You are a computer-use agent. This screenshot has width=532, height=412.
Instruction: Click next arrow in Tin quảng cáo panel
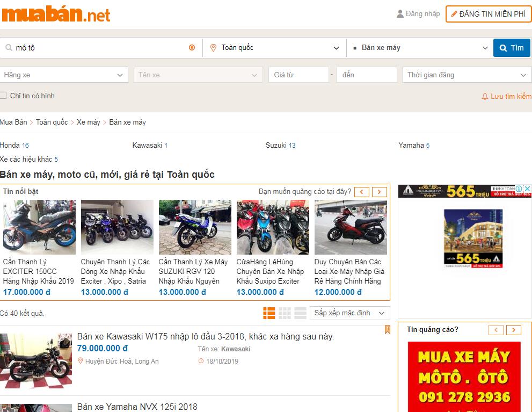click(514, 330)
